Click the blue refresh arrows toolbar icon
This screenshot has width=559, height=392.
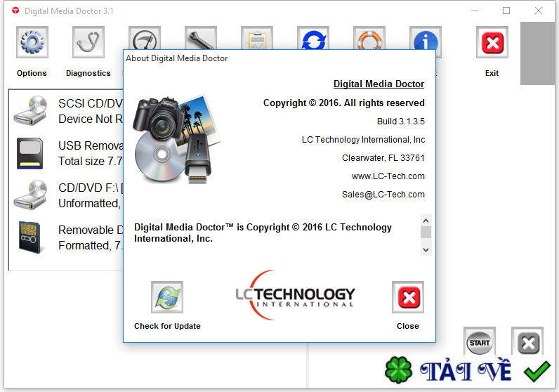tap(313, 38)
